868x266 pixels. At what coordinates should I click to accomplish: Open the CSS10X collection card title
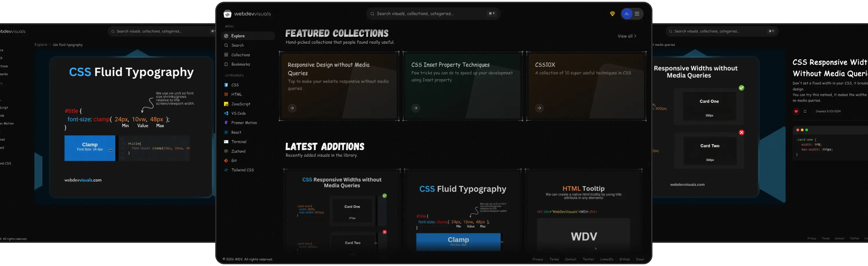(x=545, y=65)
